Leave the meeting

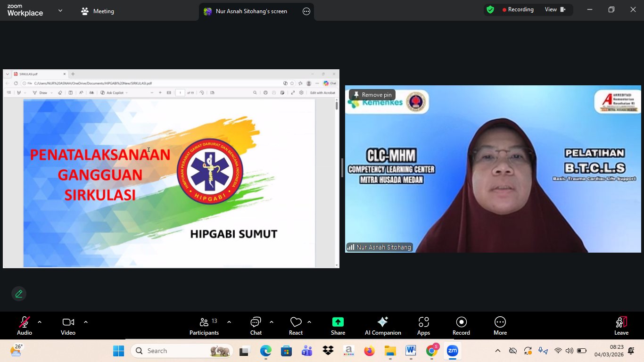pyautogui.click(x=621, y=326)
